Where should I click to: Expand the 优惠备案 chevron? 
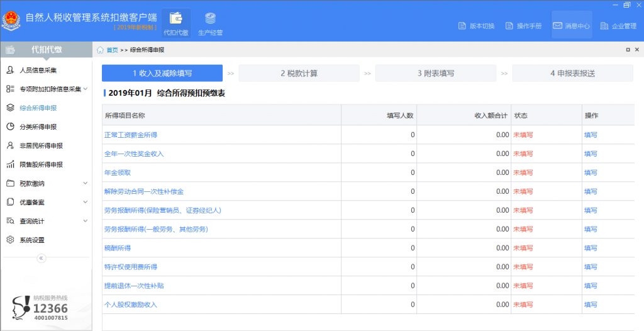pos(86,202)
